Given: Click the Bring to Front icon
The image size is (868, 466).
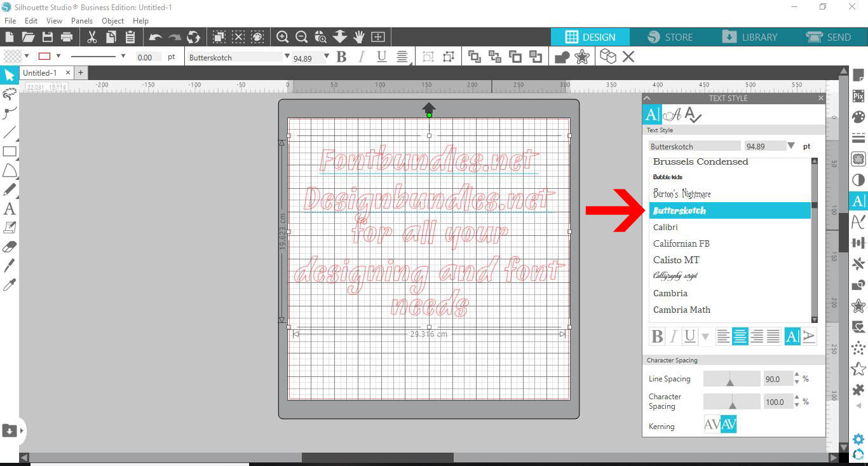Looking at the screenshot, I should coord(474,57).
